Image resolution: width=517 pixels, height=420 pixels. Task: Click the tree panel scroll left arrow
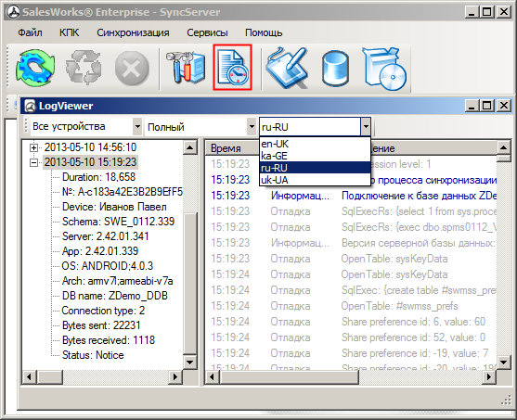tap(30, 376)
